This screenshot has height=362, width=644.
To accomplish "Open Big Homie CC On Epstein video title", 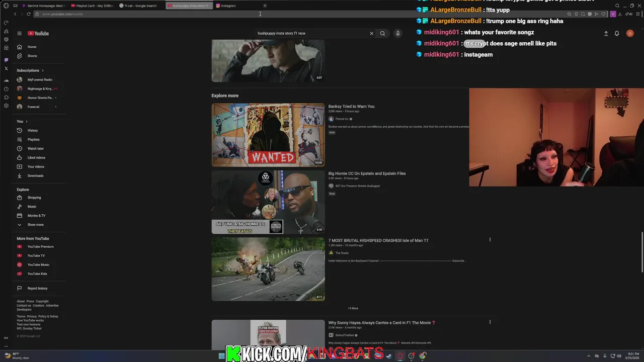I will [367, 173].
